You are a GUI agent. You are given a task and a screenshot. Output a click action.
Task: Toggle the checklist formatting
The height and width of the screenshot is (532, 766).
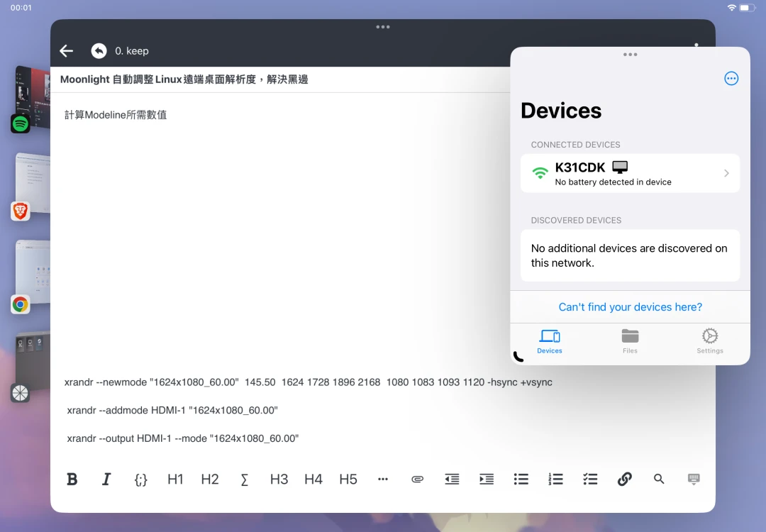(590, 480)
